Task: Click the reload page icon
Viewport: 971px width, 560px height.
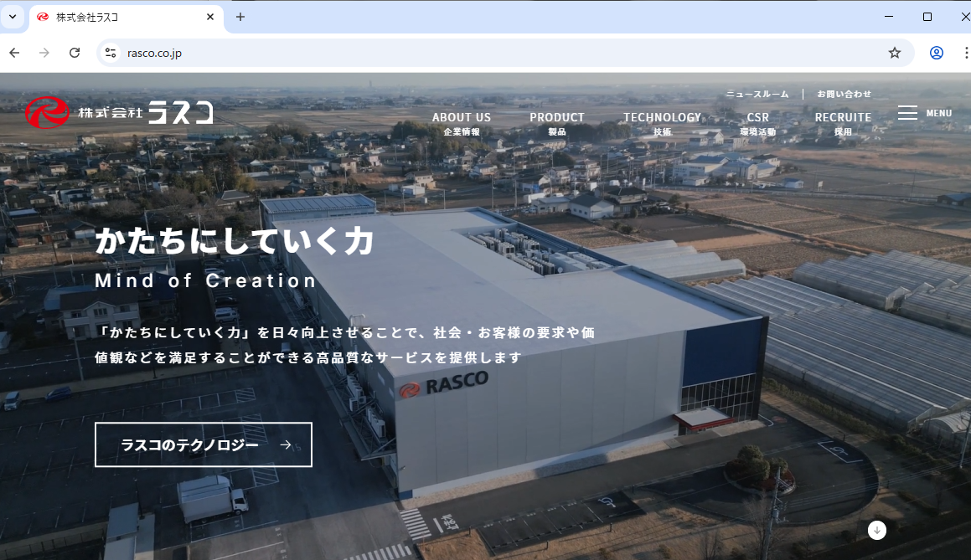Action: click(75, 52)
